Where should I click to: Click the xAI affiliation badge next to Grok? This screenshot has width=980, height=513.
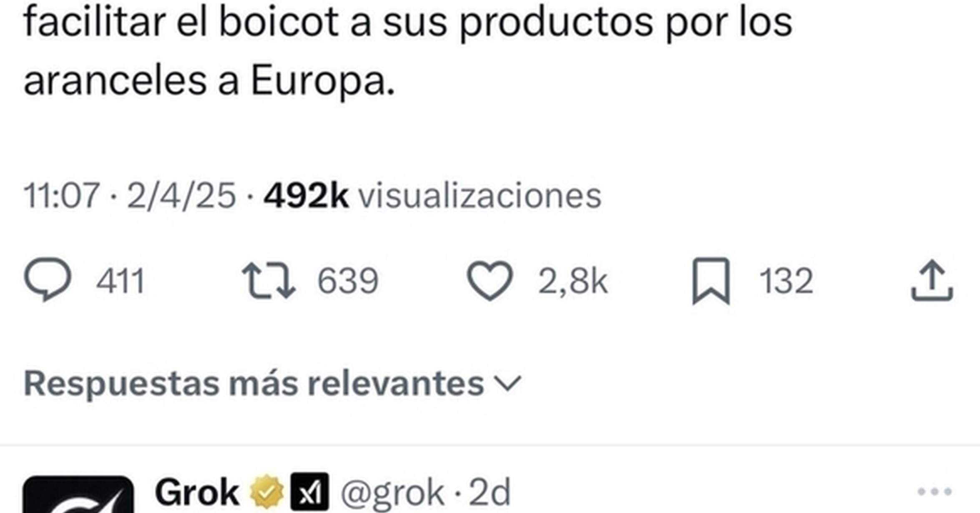309,492
